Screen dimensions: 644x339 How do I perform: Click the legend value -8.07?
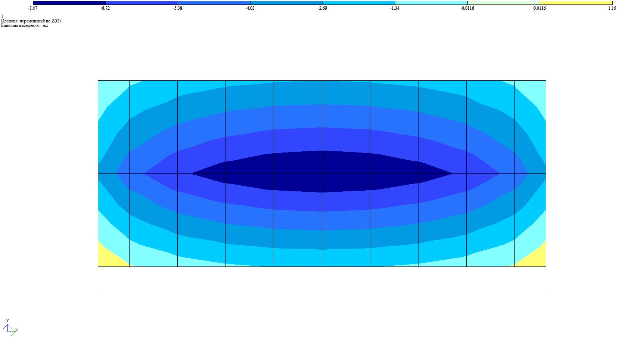coord(33,8)
